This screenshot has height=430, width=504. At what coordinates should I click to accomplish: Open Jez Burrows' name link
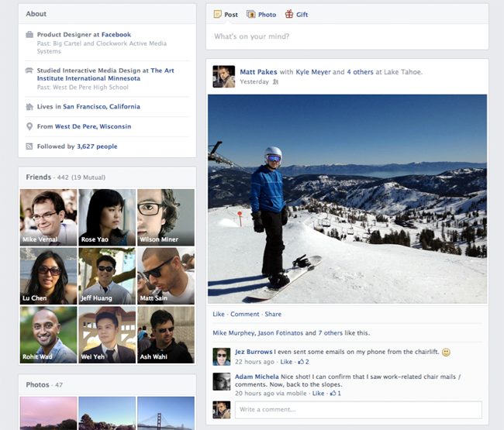[x=254, y=352]
